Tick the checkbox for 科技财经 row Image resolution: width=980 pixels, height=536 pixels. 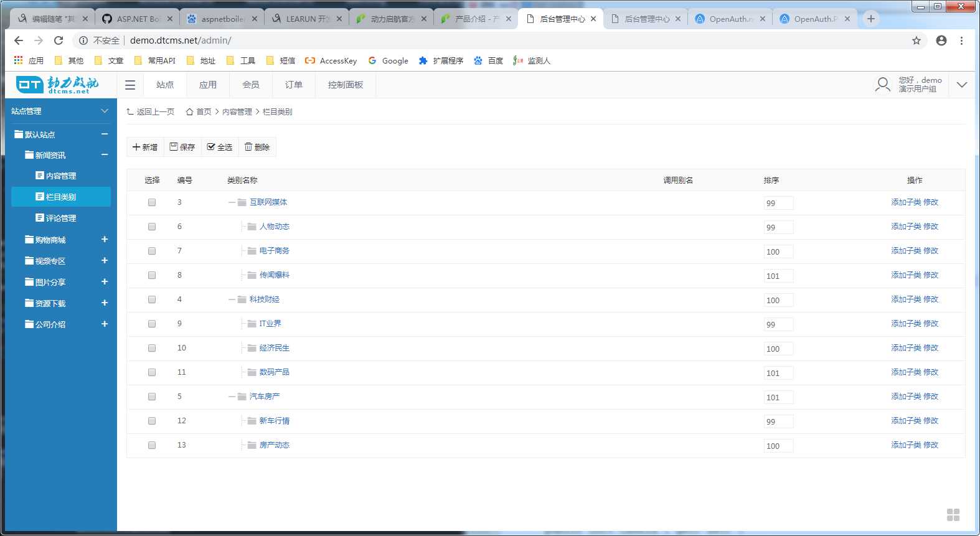[152, 299]
